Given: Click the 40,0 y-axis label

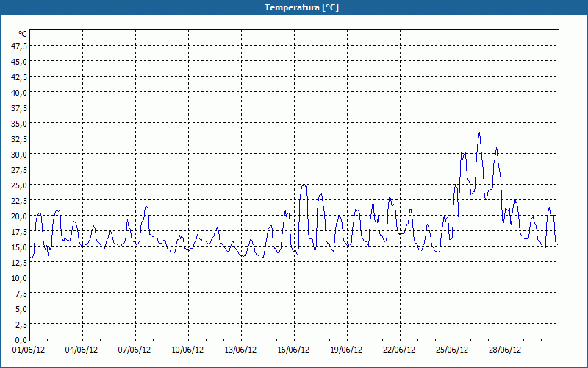Looking at the screenshot, I should pos(19,93).
